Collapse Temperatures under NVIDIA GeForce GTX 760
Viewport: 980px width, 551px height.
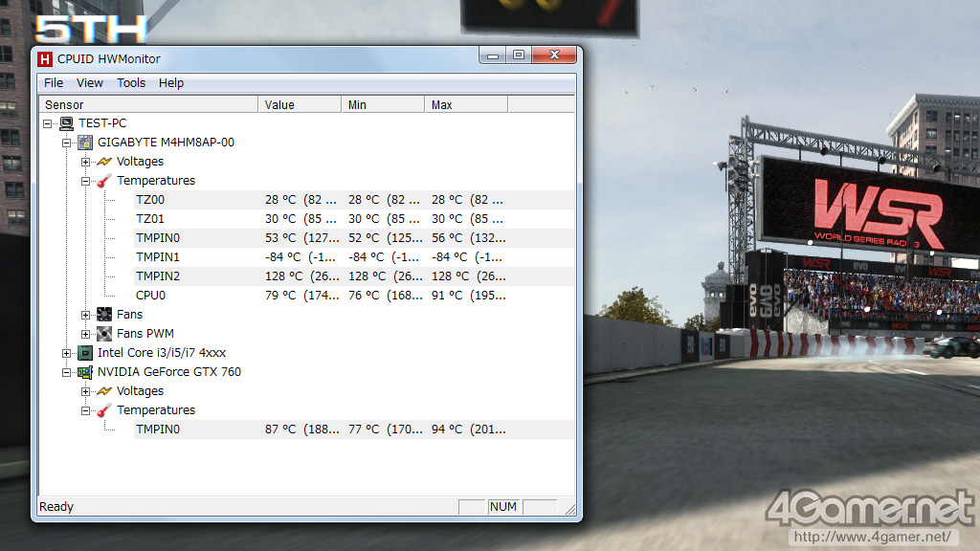(85, 410)
